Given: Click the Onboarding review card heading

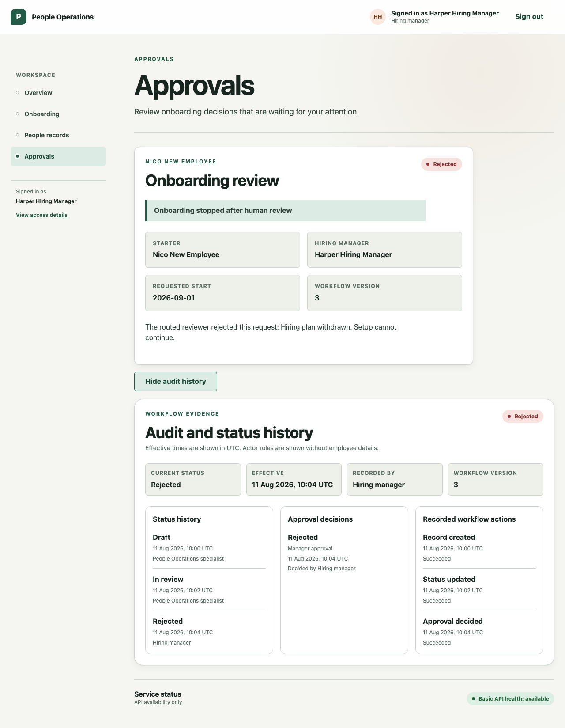Looking at the screenshot, I should point(212,181).
